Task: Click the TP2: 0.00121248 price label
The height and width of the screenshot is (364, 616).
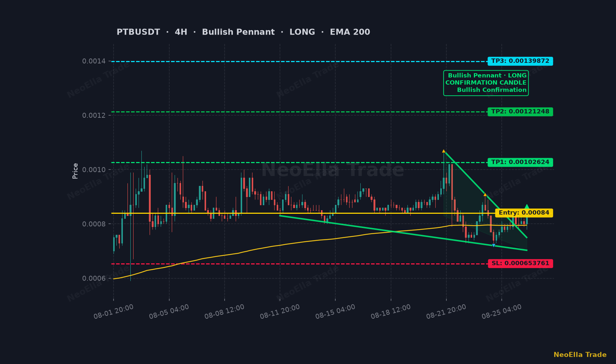Action: pos(520,112)
